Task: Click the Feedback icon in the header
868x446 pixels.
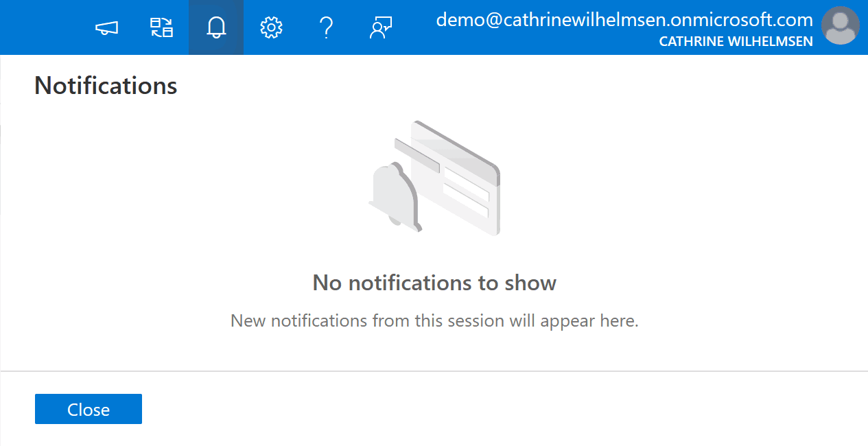Action: pyautogui.click(x=380, y=27)
